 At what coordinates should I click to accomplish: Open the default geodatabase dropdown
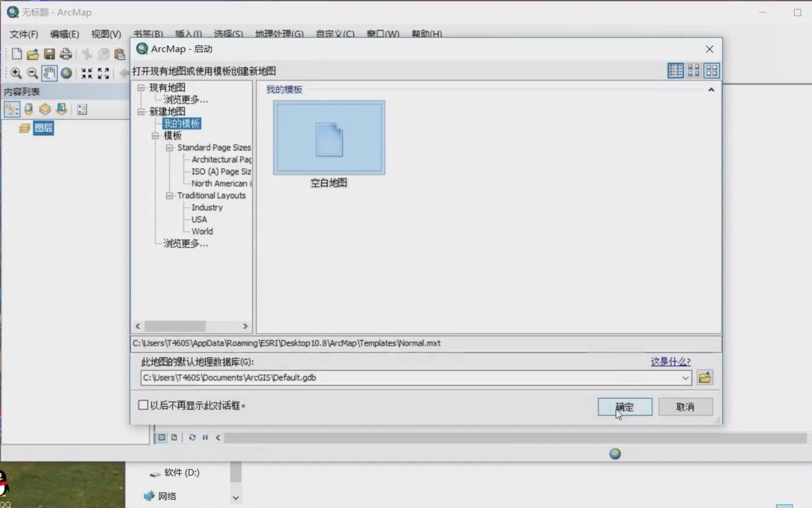685,378
